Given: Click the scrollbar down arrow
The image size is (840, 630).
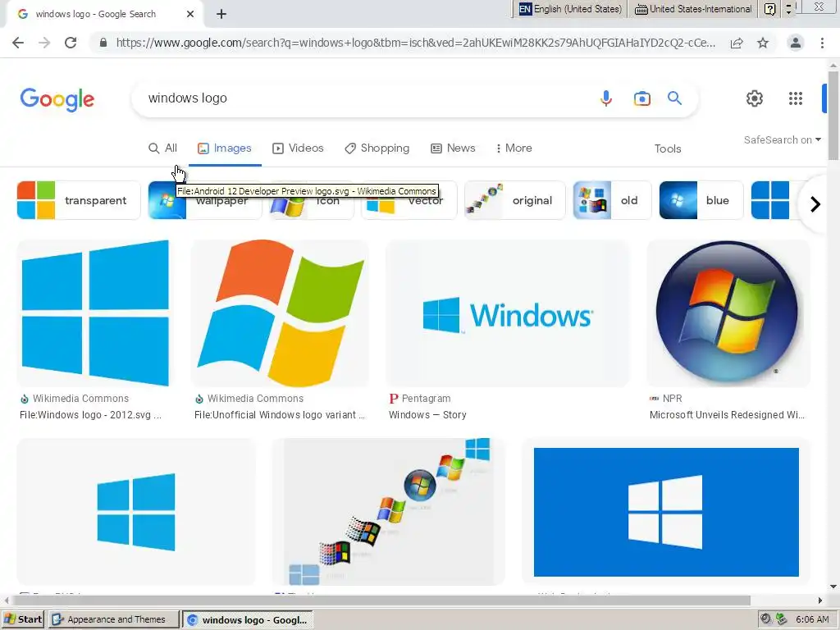Looking at the screenshot, I should (833, 587).
